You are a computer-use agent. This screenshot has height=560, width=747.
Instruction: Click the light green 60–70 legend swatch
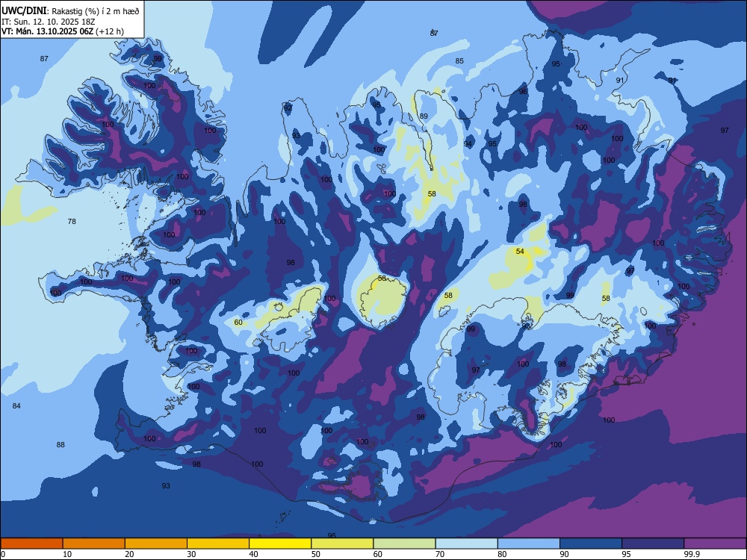(x=404, y=544)
